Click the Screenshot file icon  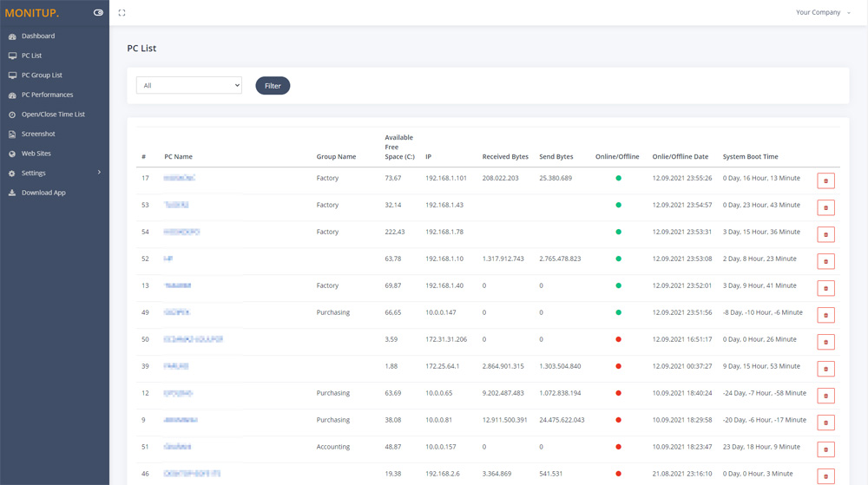pos(12,134)
